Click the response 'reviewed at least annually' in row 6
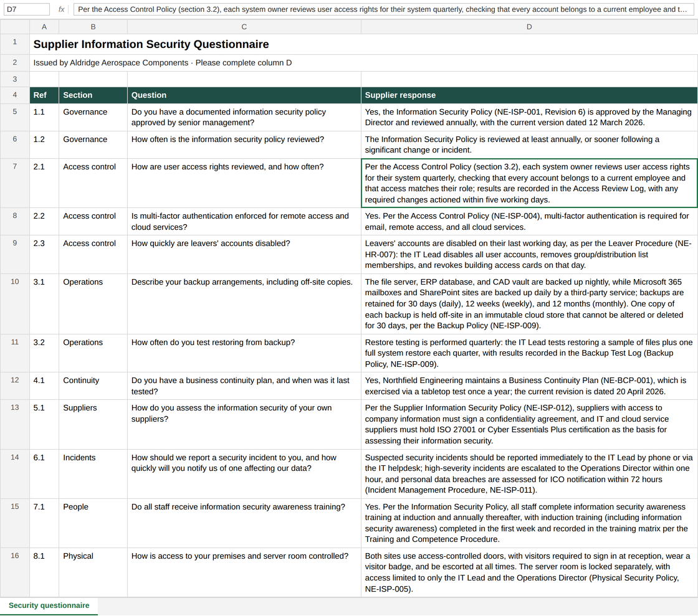Image resolution: width=698 pixels, height=616 pixels. pyautogui.click(x=529, y=145)
